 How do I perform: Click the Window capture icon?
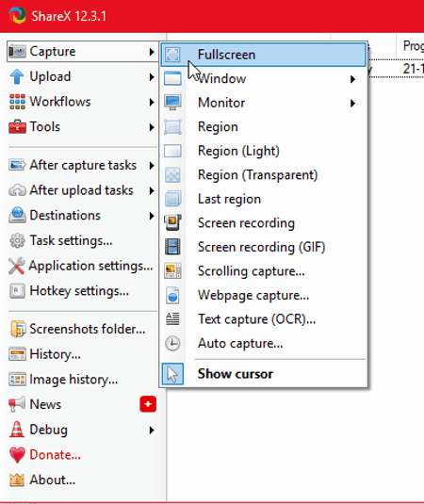coord(172,79)
